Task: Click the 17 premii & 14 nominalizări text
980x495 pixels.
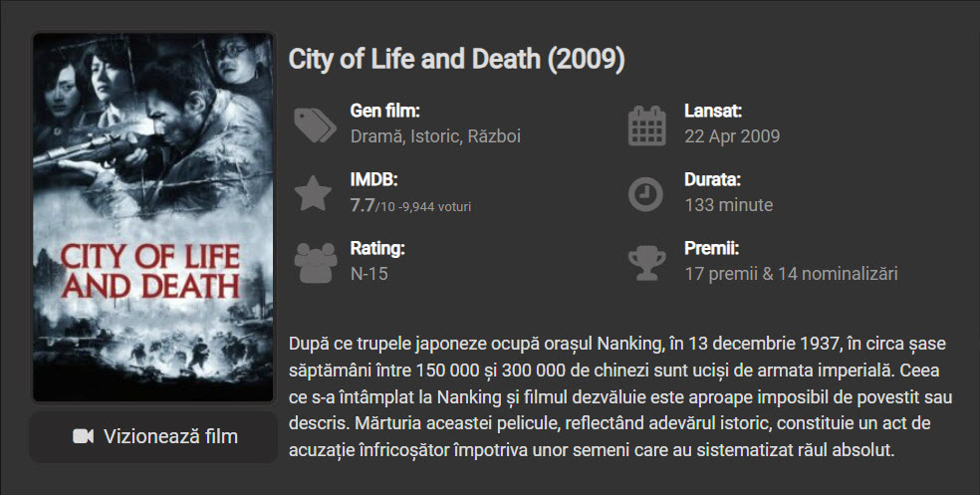Action: click(x=791, y=273)
